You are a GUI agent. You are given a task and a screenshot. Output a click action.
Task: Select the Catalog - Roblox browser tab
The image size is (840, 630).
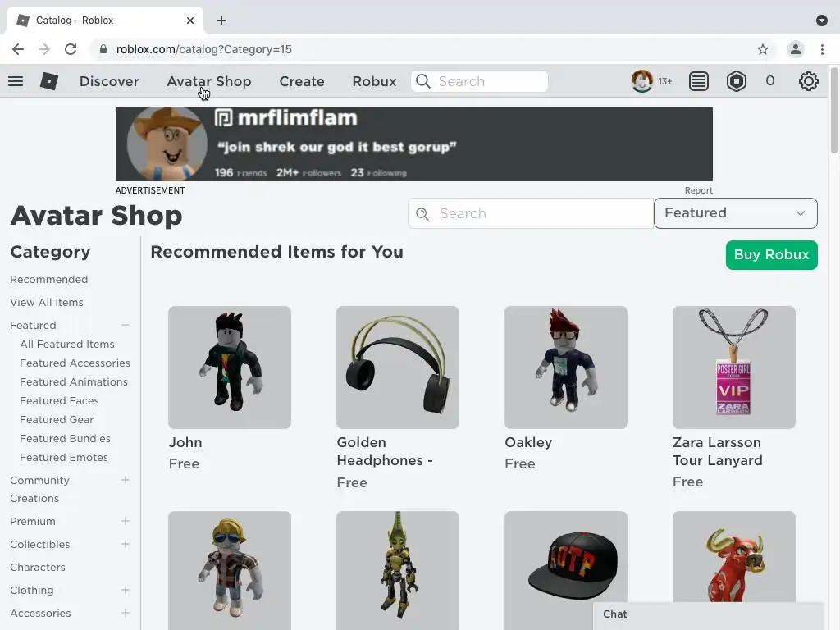(104, 21)
